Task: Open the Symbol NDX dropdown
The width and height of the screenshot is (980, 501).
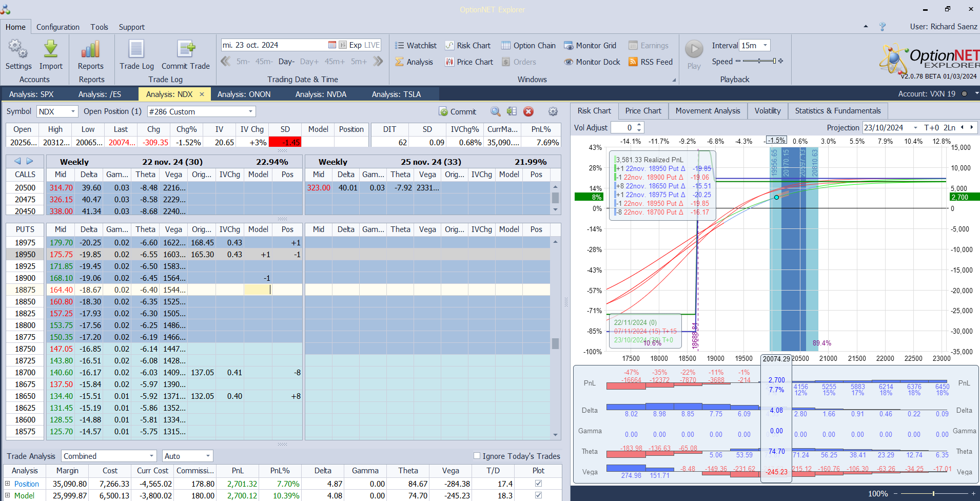Action: [x=73, y=111]
